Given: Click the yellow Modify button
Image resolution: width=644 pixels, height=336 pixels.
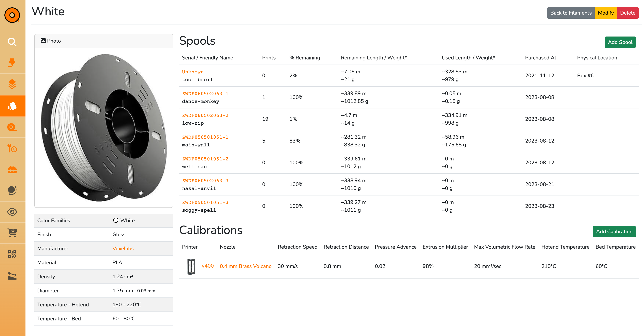Looking at the screenshot, I should tap(605, 13).
